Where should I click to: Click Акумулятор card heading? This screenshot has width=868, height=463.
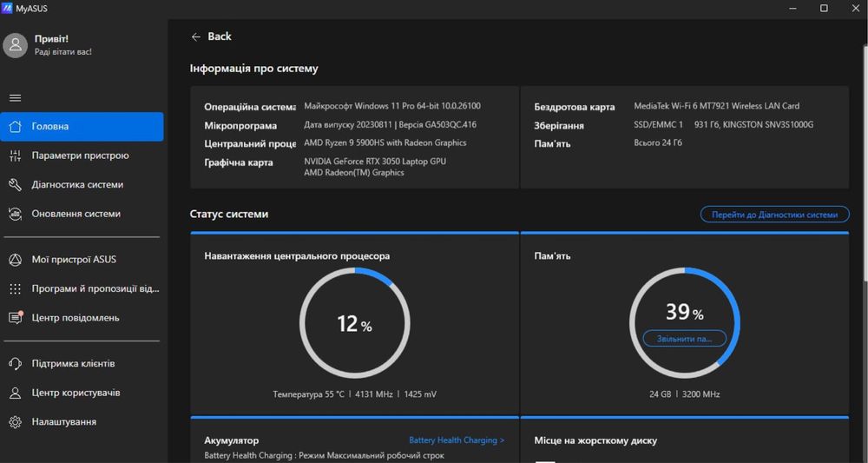pos(232,440)
